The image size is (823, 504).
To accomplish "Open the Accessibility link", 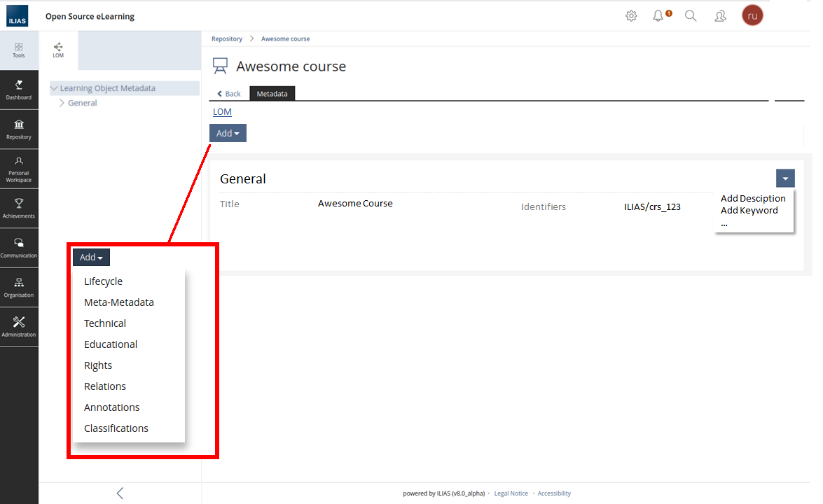I will click(x=554, y=493).
